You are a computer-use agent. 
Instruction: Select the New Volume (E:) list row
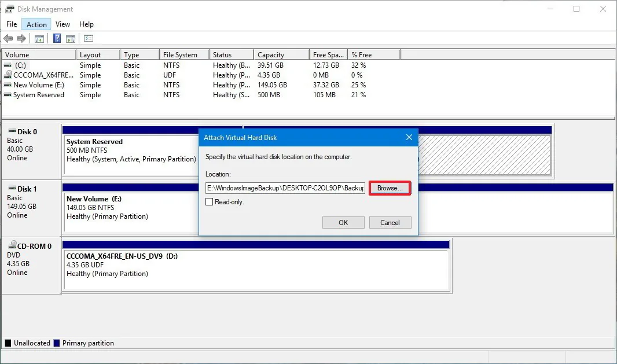point(201,85)
